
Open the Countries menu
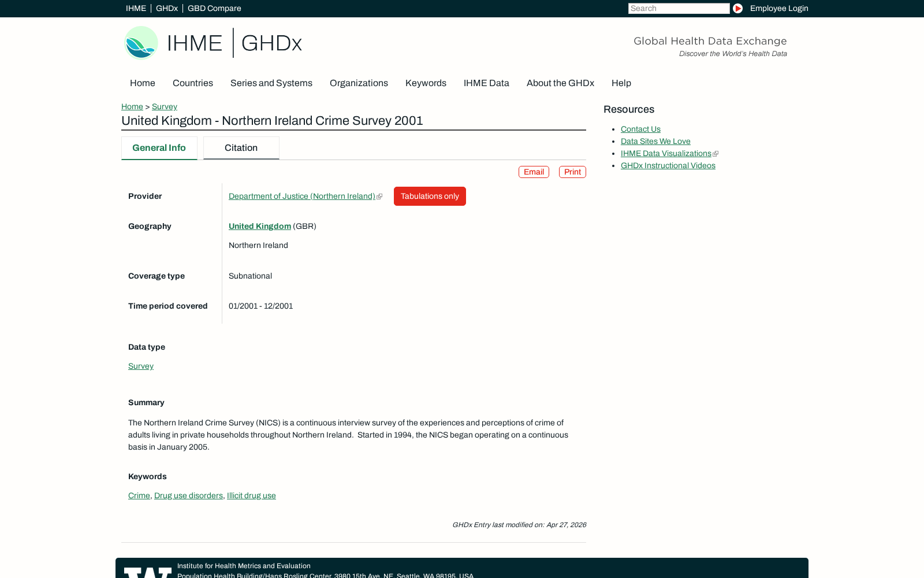[x=193, y=83]
